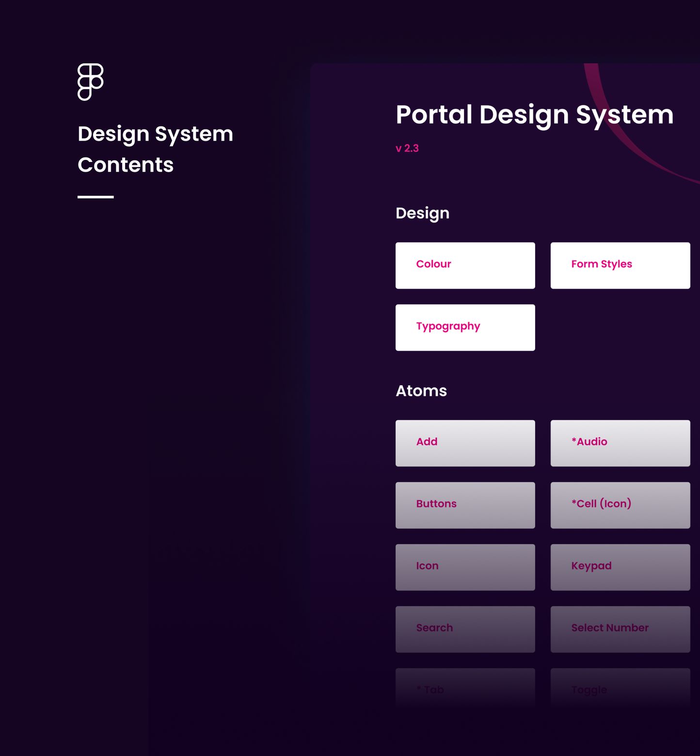This screenshot has width=700, height=756.
Task: Click the divider line under Contents title
Action: tap(95, 197)
